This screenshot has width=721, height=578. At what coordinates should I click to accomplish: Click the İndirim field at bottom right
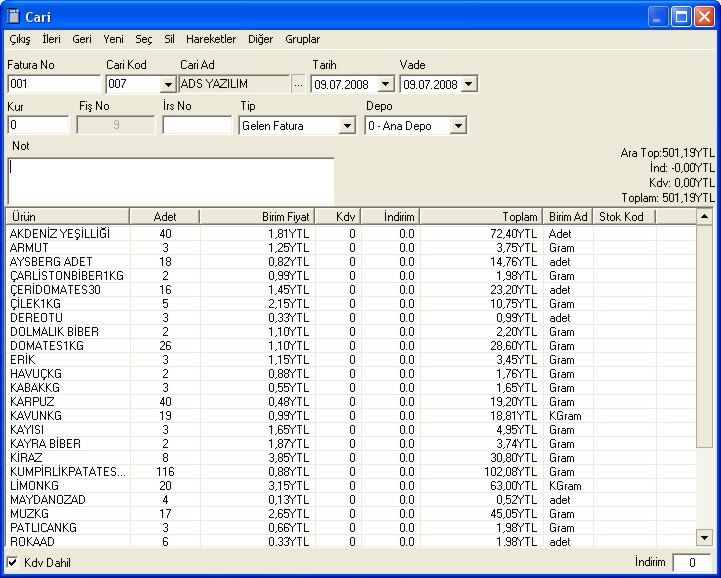691,562
